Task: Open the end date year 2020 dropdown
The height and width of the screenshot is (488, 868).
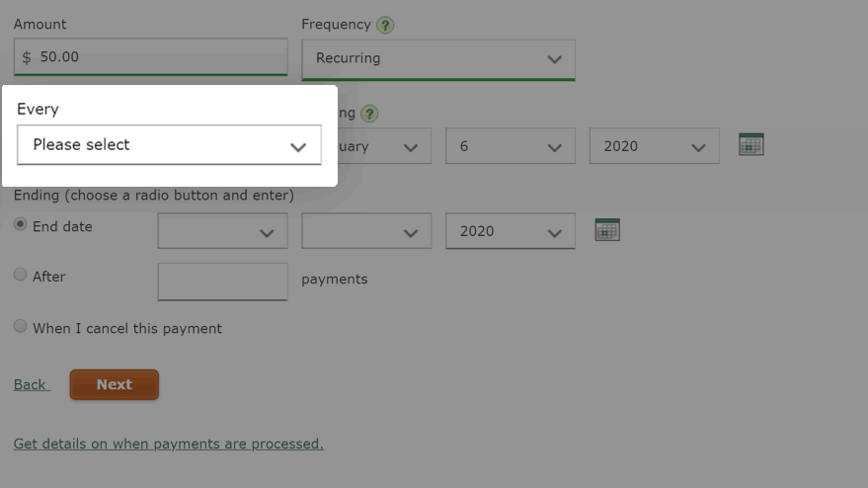Action: (x=511, y=231)
